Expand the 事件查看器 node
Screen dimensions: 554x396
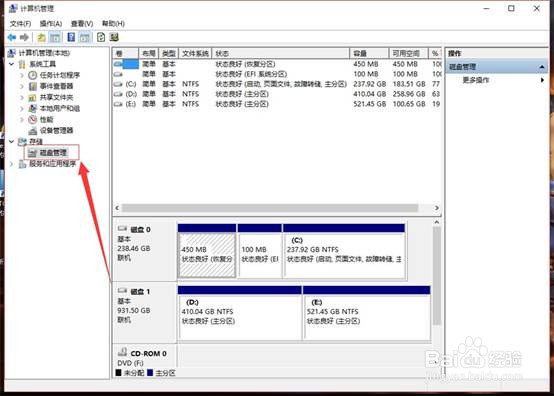coord(22,86)
